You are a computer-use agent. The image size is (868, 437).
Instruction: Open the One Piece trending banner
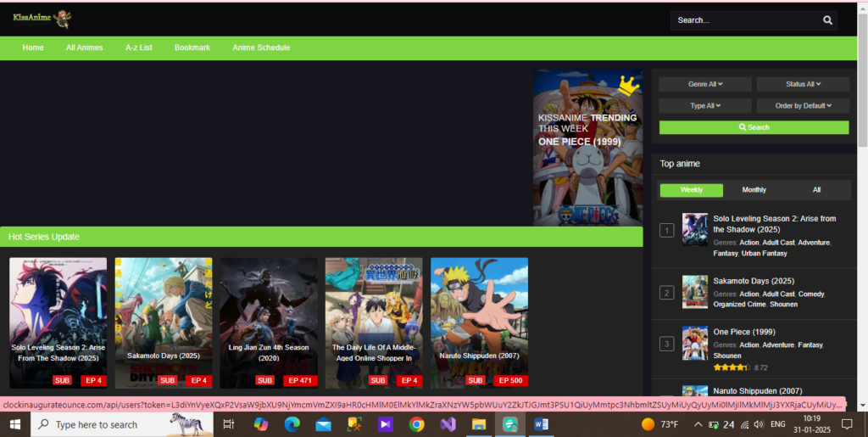pos(588,148)
